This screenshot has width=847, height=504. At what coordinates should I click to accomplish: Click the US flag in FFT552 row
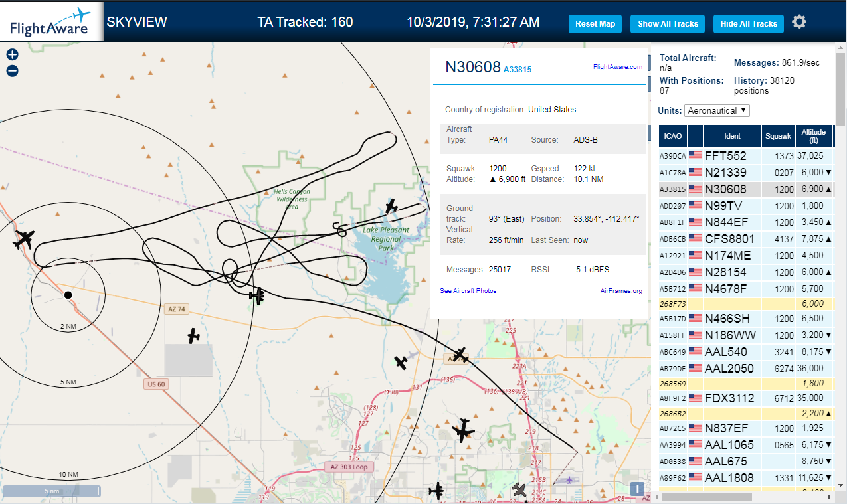[696, 155]
